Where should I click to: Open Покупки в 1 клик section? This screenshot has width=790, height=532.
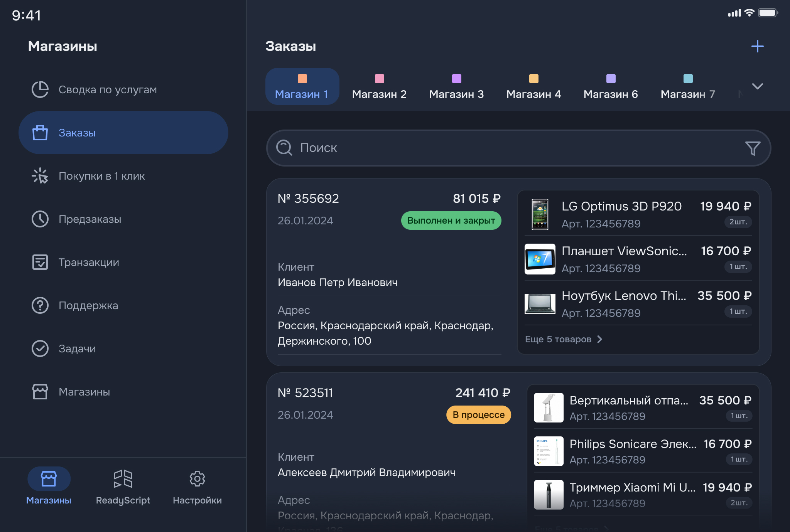(123, 176)
